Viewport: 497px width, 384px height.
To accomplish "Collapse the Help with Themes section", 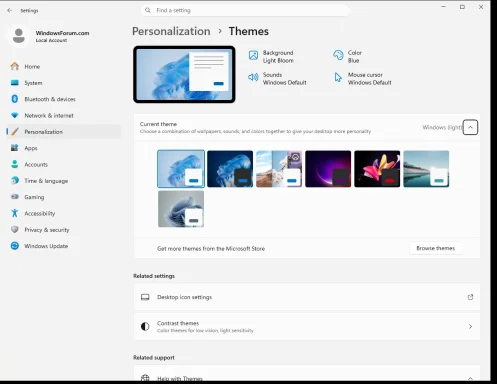I will pyautogui.click(x=470, y=378).
